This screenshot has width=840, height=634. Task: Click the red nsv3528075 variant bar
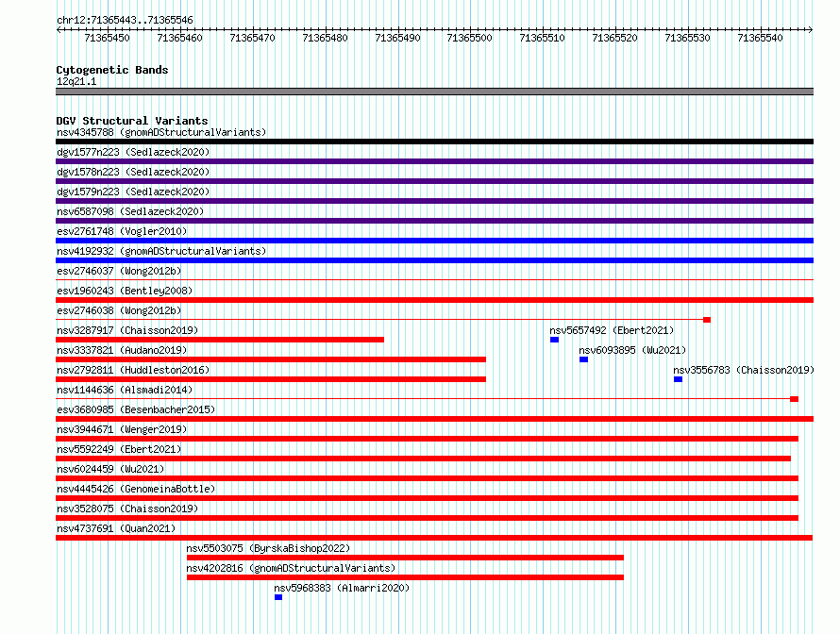point(427,518)
